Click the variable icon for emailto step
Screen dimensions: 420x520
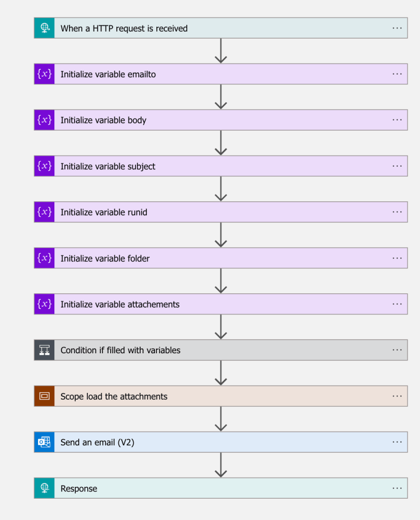tap(44, 74)
